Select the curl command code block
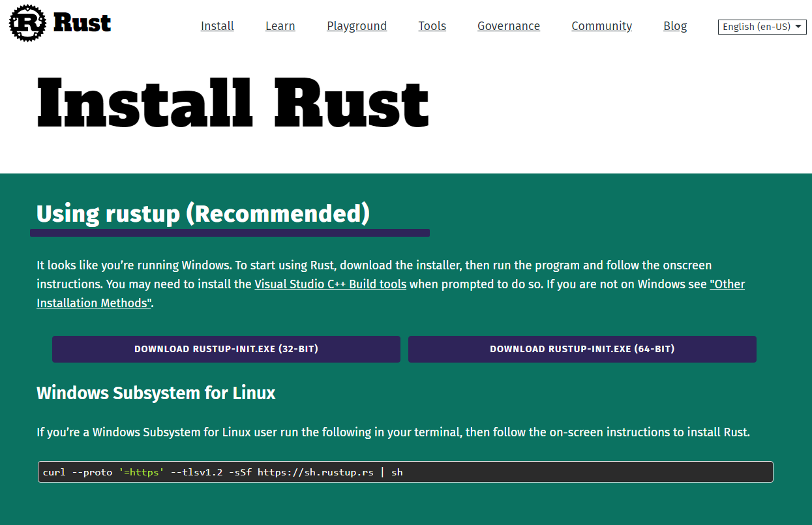The image size is (812, 525). (x=404, y=472)
